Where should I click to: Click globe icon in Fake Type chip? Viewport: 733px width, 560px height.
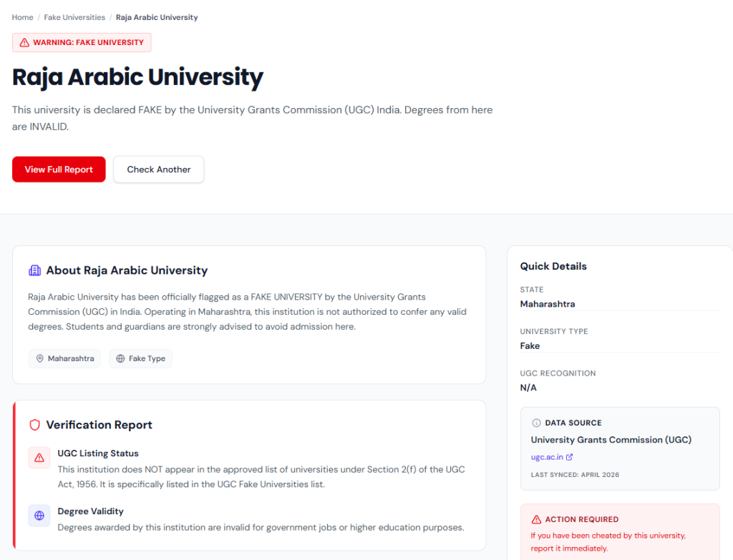(120, 358)
